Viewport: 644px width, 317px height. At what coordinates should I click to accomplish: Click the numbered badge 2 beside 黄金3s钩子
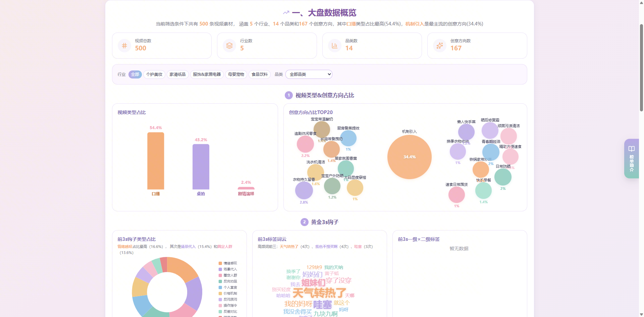[304, 222]
